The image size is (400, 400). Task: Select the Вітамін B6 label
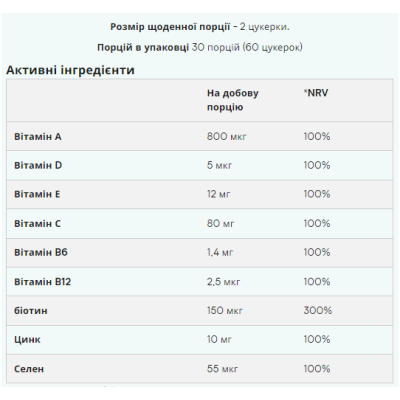(41, 252)
